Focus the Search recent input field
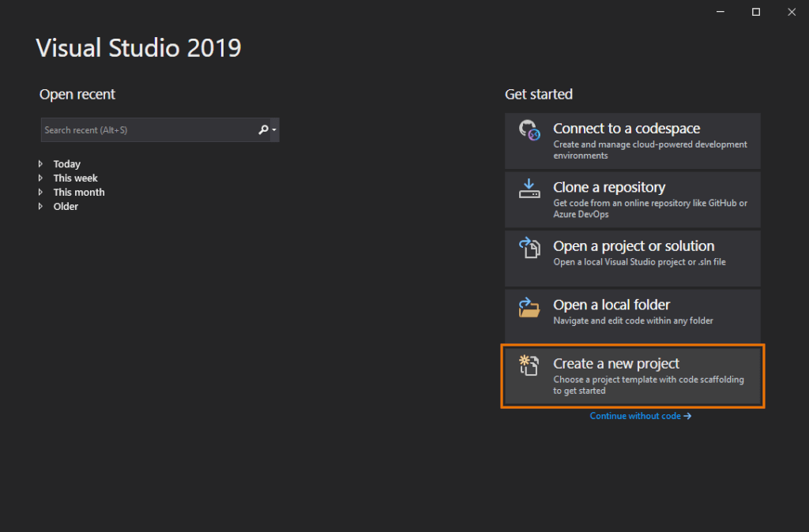This screenshot has width=809, height=532. coord(146,130)
